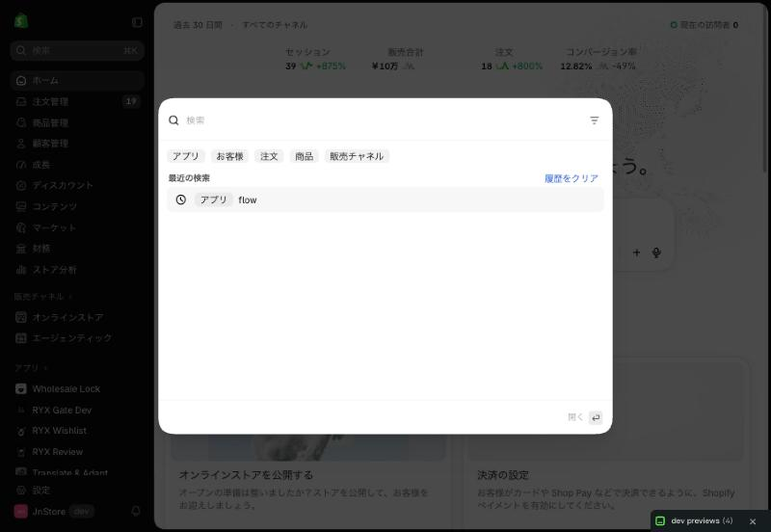This screenshot has width=771, height=532.
Task: Open the JnStore store switcher
Action: click(54, 511)
